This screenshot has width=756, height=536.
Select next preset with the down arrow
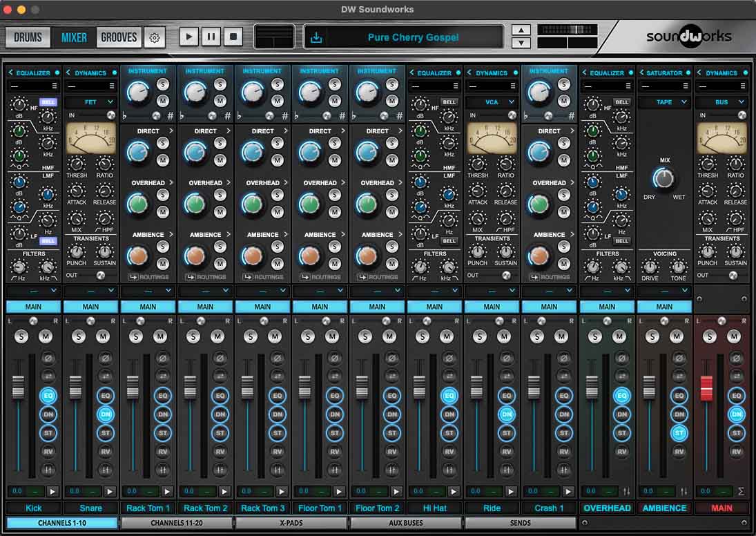521,42
